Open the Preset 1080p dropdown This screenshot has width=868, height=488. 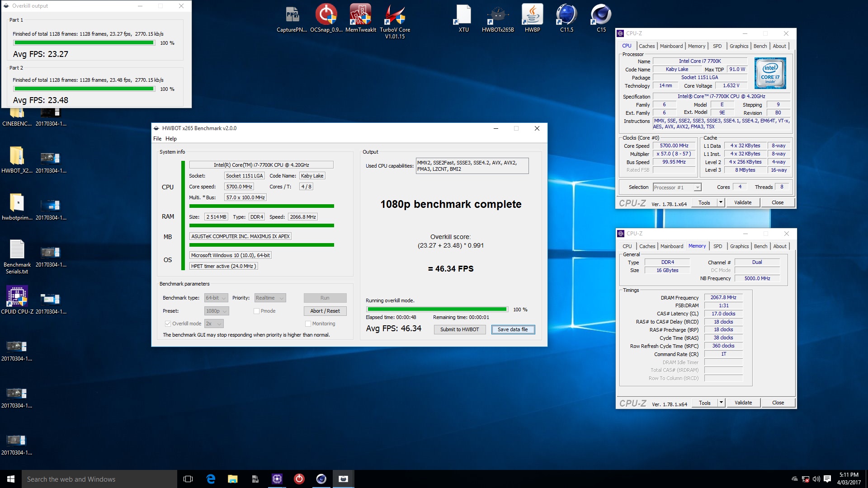point(217,311)
